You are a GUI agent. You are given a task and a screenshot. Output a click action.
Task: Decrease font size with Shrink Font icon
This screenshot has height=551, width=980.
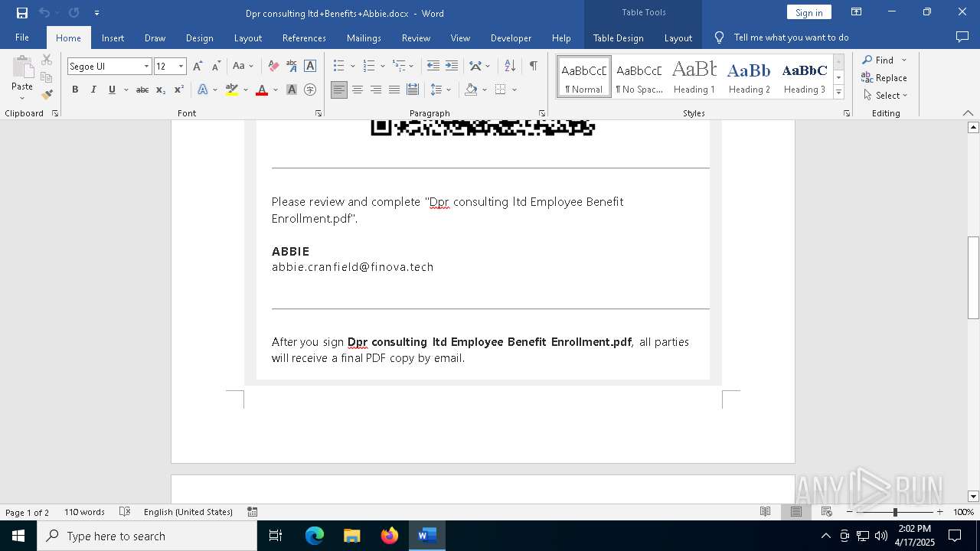[x=216, y=67]
